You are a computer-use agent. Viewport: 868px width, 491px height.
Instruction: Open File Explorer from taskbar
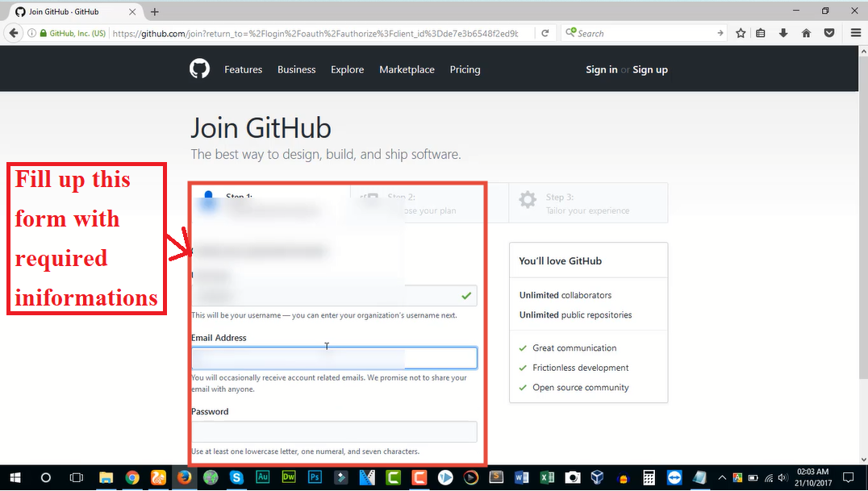click(x=106, y=478)
